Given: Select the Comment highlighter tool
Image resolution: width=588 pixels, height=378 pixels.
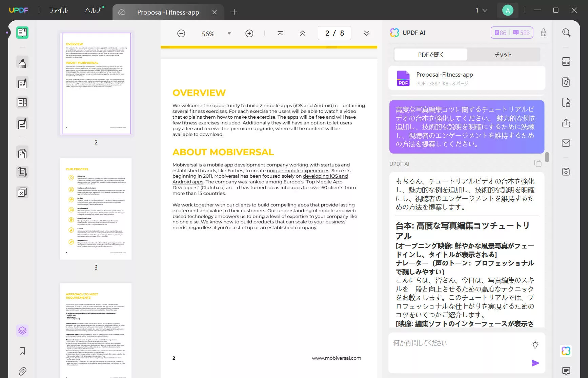Looking at the screenshot, I should click(x=22, y=63).
